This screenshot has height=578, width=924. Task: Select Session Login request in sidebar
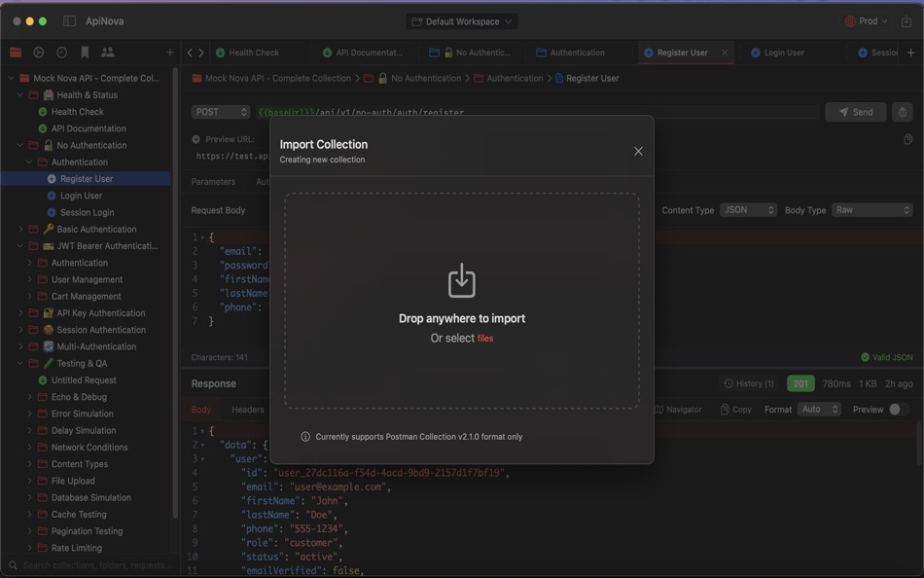tap(88, 212)
